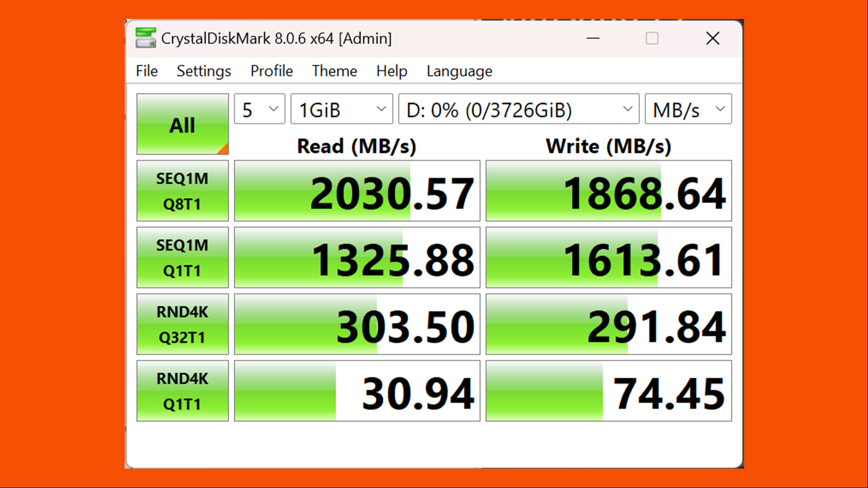This screenshot has width=868, height=488.
Task: Click the CrystalDiskMark app icon in title bar
Action: coord(145,38)
